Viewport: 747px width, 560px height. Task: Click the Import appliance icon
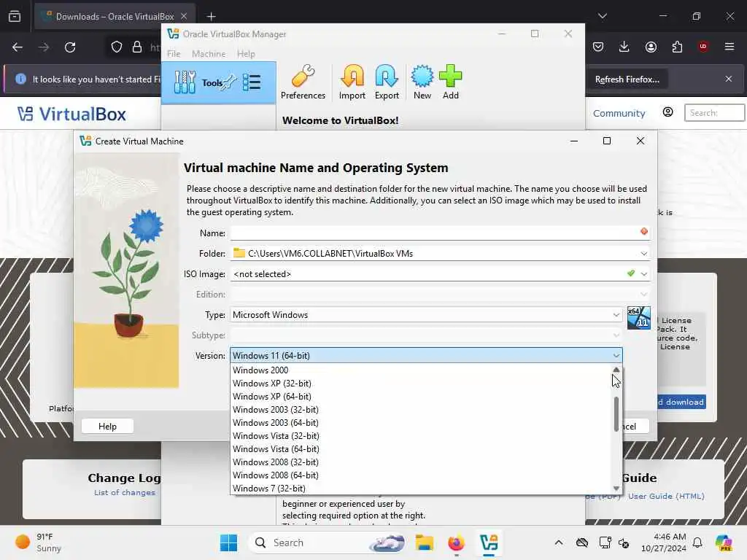click(352, 82)
